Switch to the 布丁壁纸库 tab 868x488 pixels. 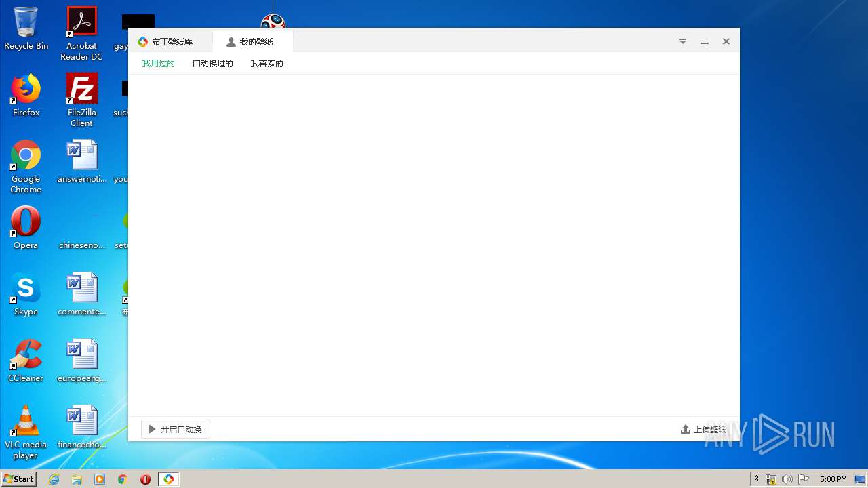pos(165,42)
